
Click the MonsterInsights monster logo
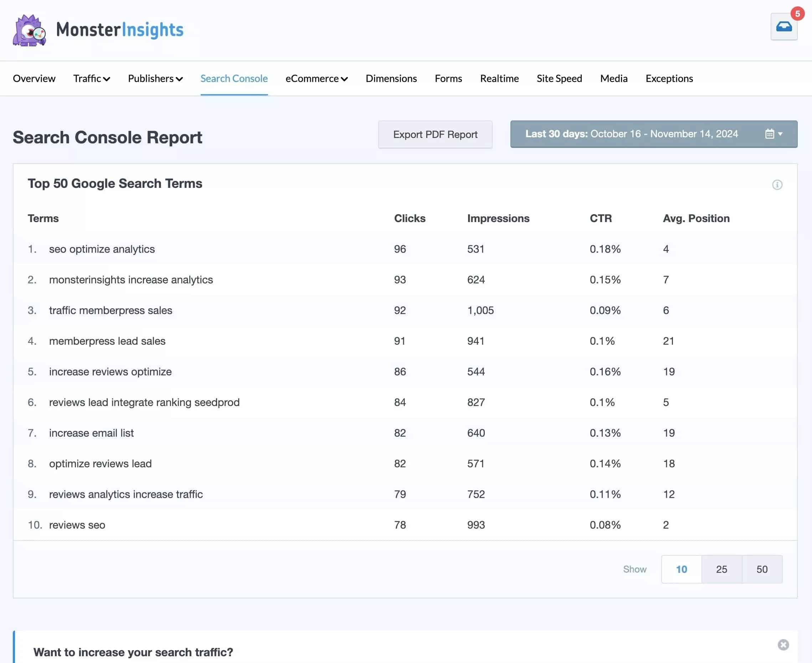coord(30,31)
